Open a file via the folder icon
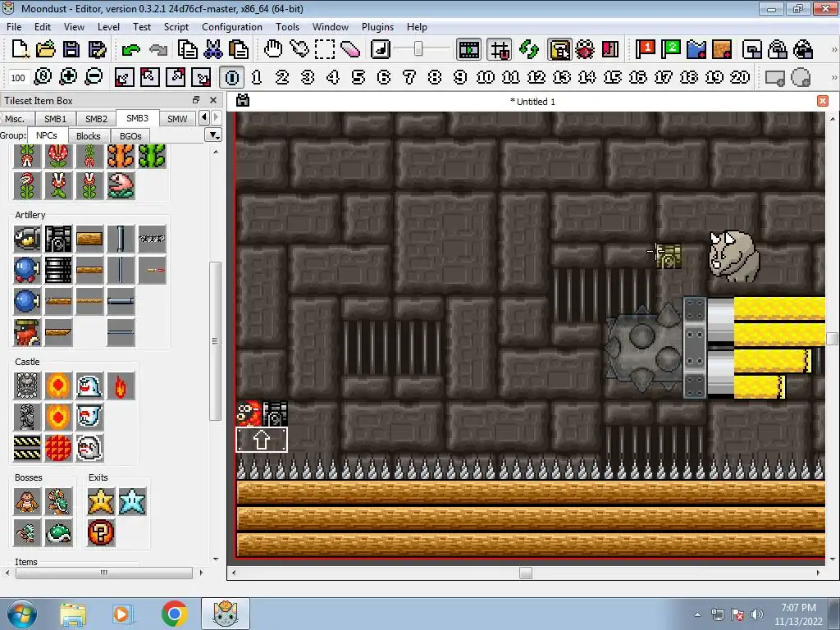840x630 pixels. [46, 49]
